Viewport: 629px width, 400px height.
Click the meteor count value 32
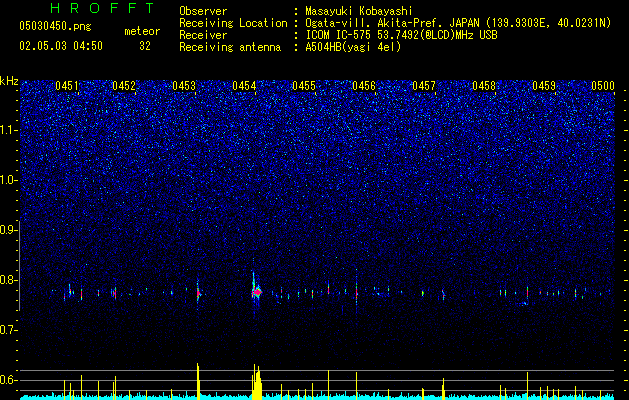coord(145,46)
